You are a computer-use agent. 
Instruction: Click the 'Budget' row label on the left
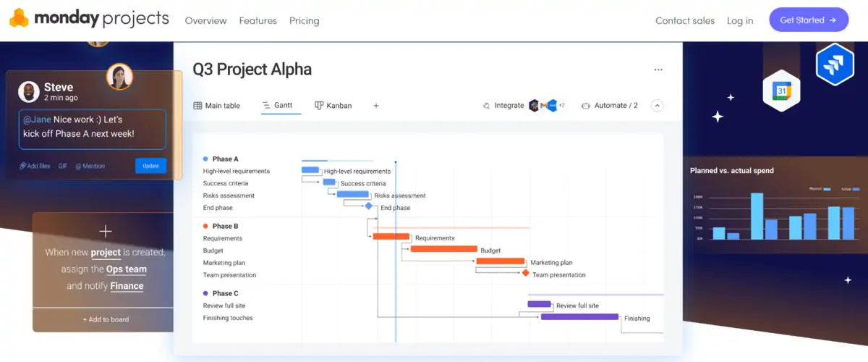tap(213, 251)
